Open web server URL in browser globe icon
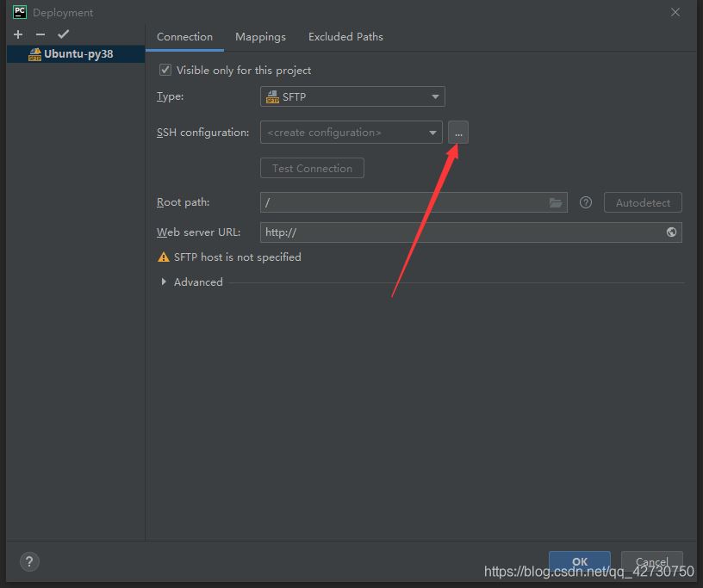This screenshot has width=703, height=588. point(671,232)
